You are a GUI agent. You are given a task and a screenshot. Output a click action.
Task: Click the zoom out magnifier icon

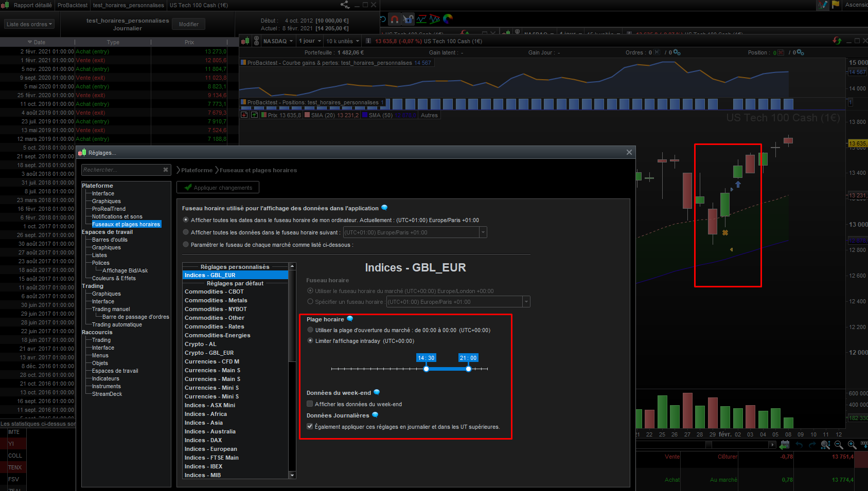pyautogui.click(x=839, y=445)
